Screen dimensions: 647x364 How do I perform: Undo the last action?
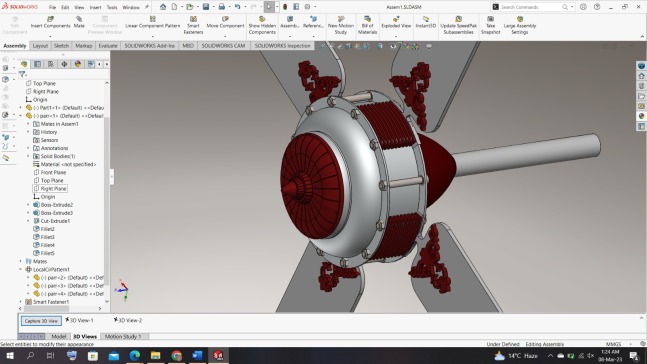coord(237,7)
